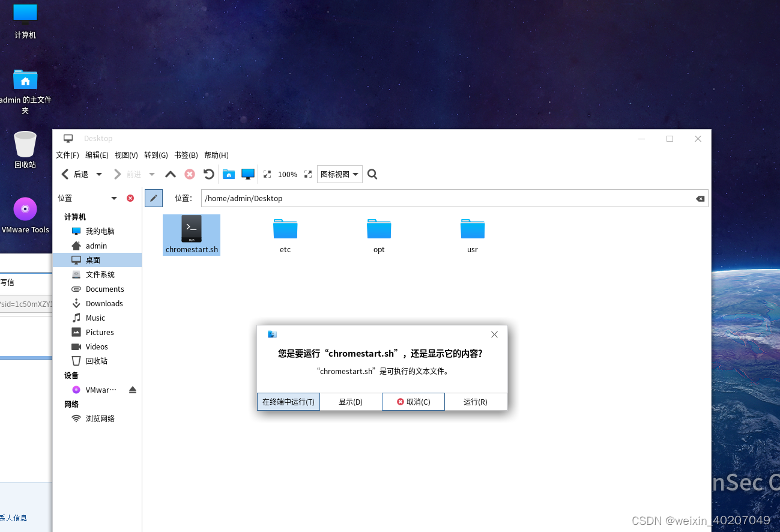The width and height of the screenshot is (780, 532).
Task: Open the 计算机 desktop icon
Action: pyautogui.click(x=25, y=20)
